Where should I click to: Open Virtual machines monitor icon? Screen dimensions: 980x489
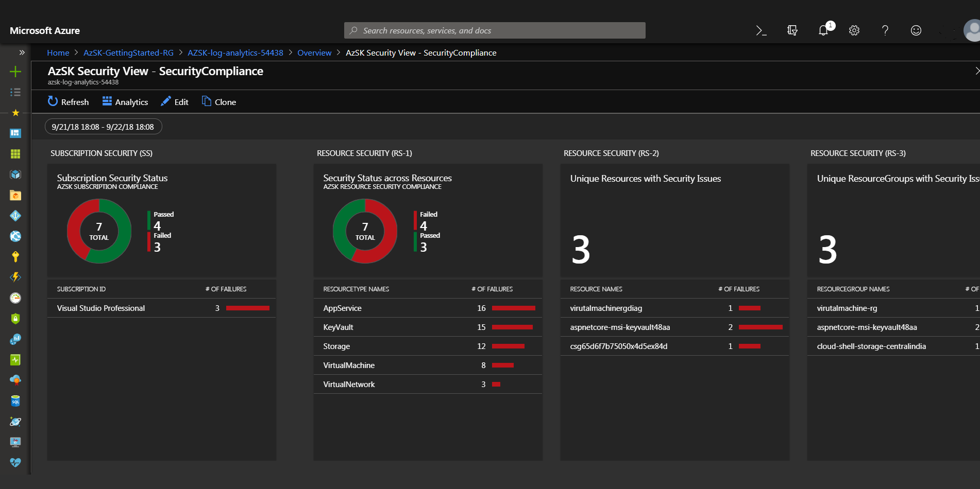[x=15, y=442]
